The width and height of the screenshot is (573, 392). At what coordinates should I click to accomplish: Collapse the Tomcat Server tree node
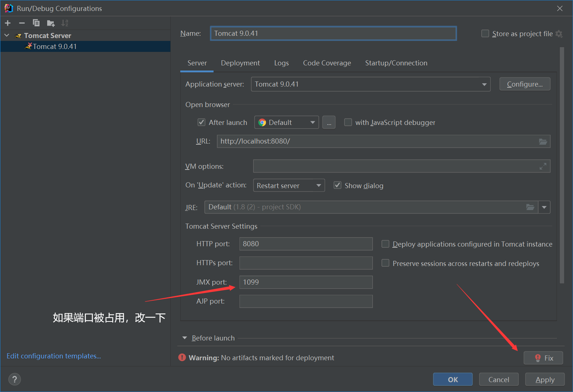pos(7,35)
